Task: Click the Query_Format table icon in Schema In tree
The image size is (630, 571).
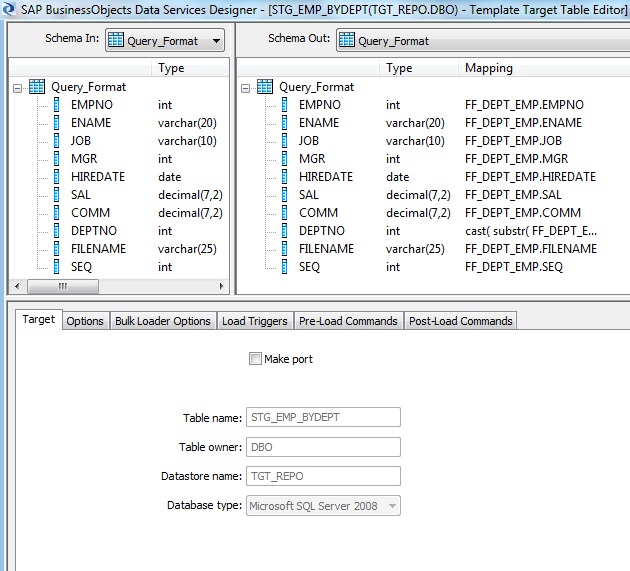Action: coord(37,86)
